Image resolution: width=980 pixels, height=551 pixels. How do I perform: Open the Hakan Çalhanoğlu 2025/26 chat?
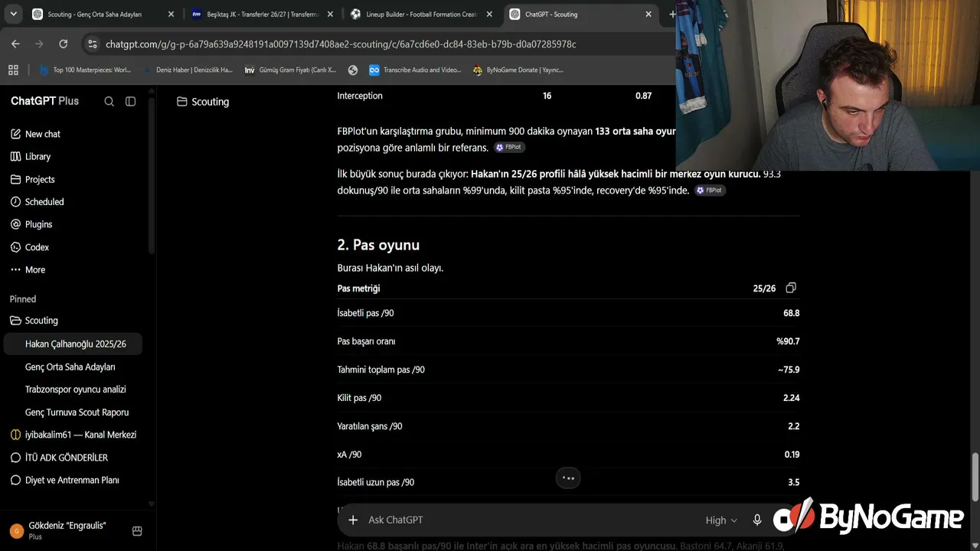pyautogui.click(x=73, y=344)
